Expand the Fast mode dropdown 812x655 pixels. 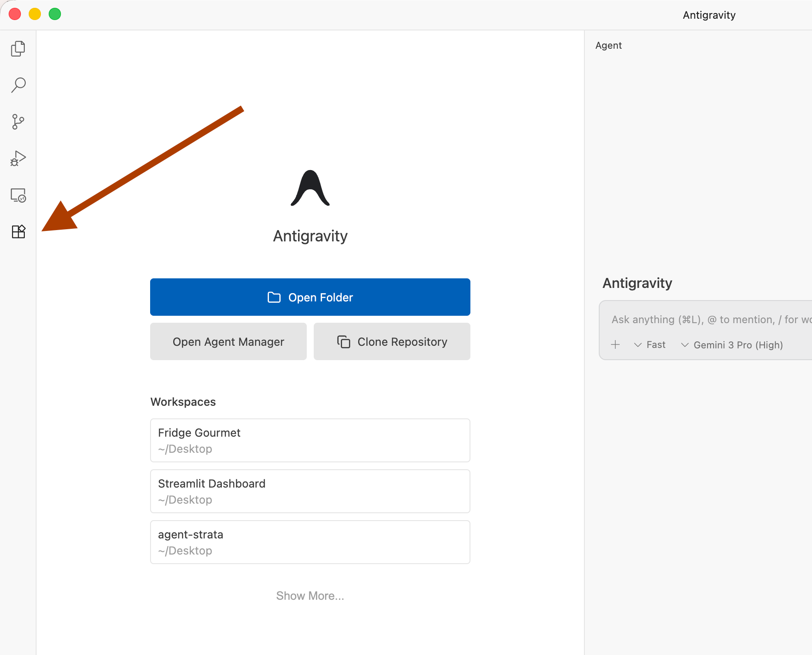point(650,345)
